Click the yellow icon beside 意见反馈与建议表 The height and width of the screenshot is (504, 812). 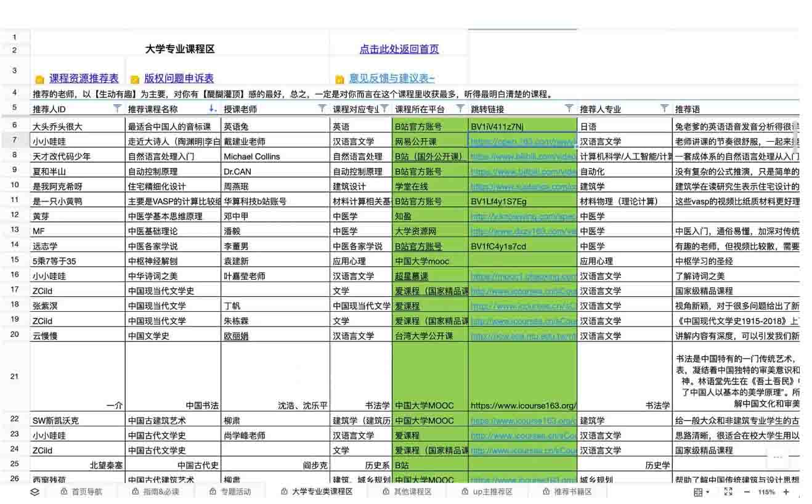[x=339, y=79]
